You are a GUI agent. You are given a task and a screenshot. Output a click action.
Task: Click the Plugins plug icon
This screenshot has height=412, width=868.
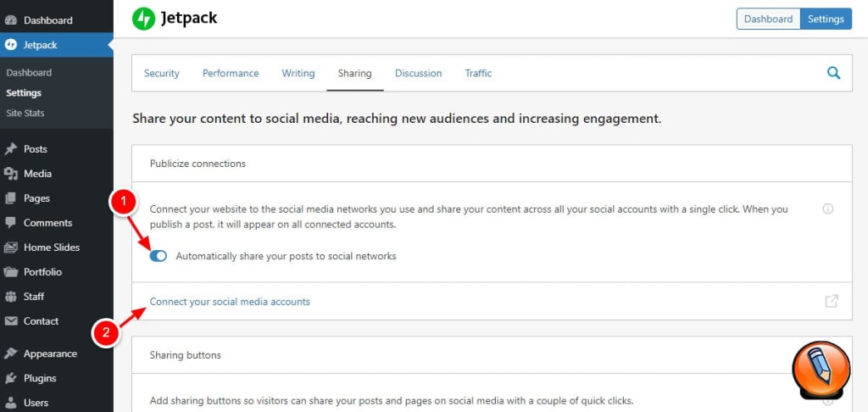click(x=10, y=378)
